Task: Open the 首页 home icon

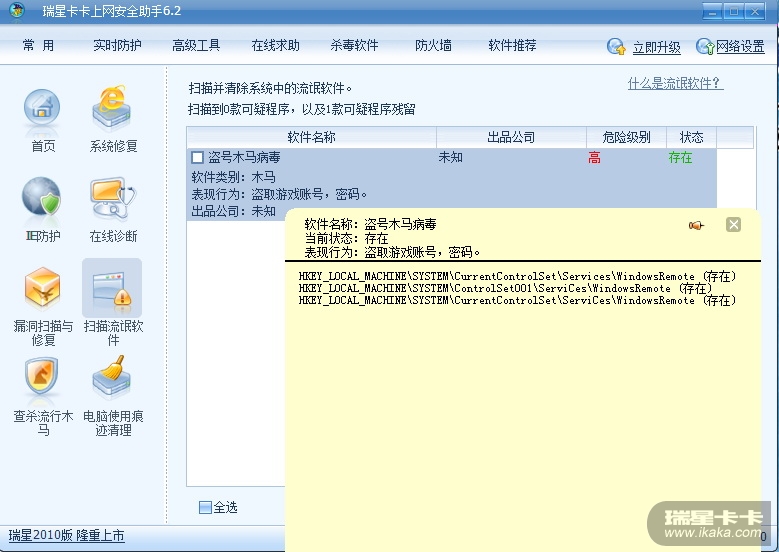Action: pos(42,108)
